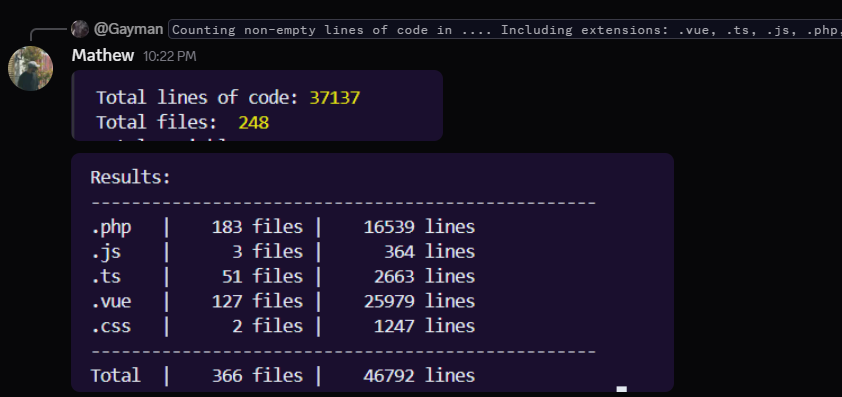
Task: Select the .vue extension cell
Action: click(111, 301)
